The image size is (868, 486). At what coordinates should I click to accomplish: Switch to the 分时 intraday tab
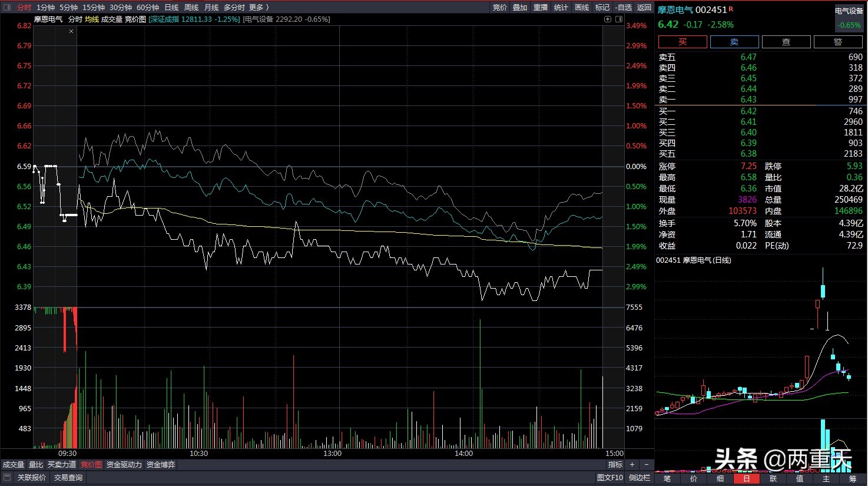[24, 7]
